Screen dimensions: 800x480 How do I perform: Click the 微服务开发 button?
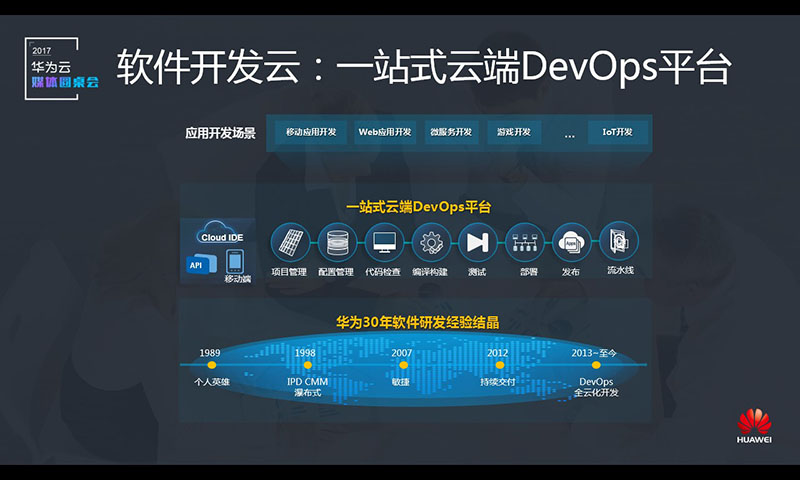[451, 133]
